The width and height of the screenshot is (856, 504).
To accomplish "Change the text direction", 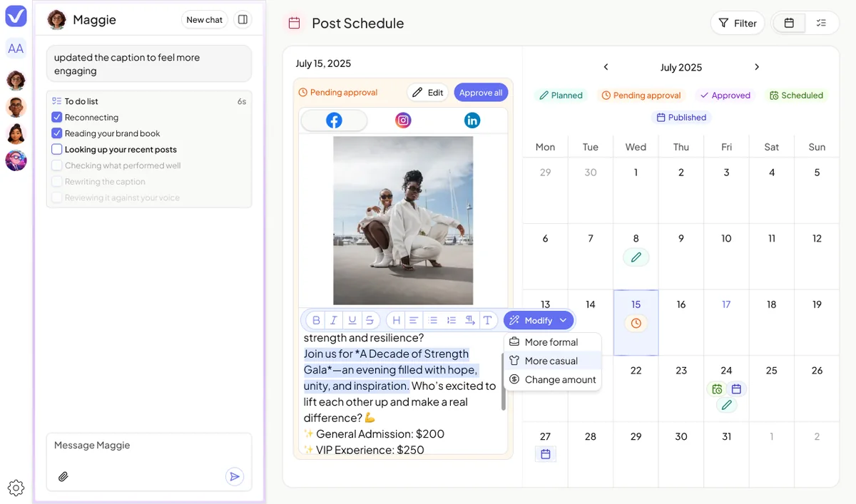I will (x=469, y=321).
